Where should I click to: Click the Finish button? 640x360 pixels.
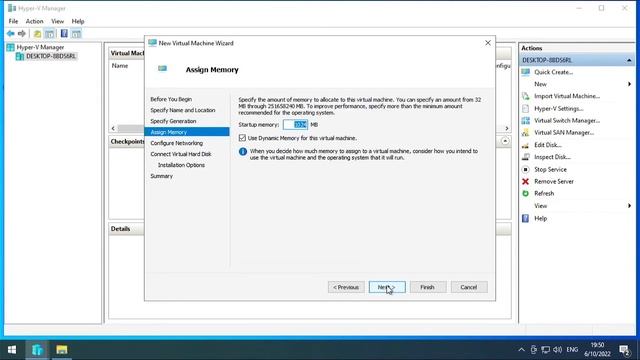pyautogui.click(x=428, y=287)
